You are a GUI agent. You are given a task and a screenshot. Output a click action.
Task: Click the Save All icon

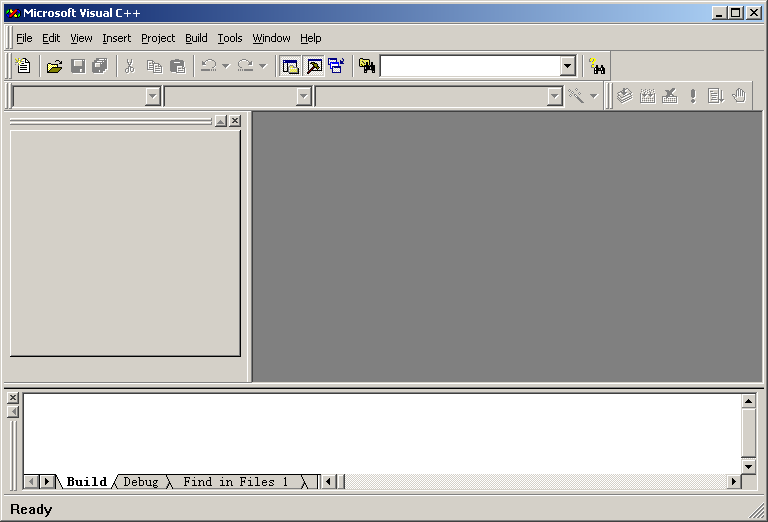(100, 66)
